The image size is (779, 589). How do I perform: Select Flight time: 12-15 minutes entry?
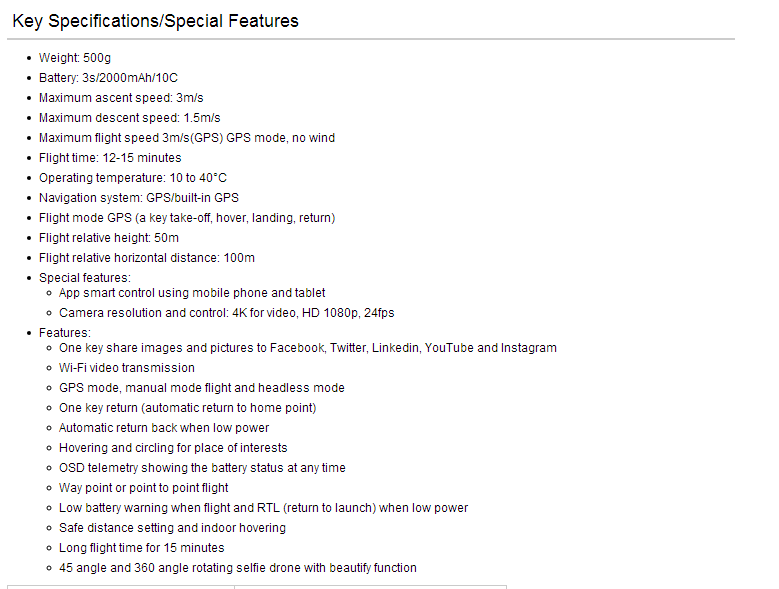click(x=110, y=158)
